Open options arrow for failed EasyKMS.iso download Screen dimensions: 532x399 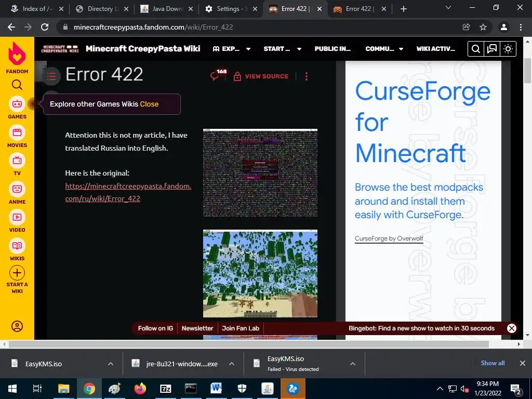point(353,364)
